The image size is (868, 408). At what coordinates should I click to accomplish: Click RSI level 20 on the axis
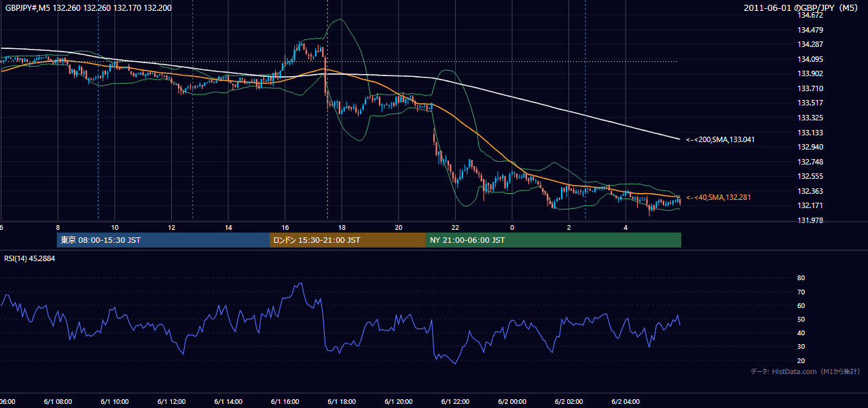801,360
